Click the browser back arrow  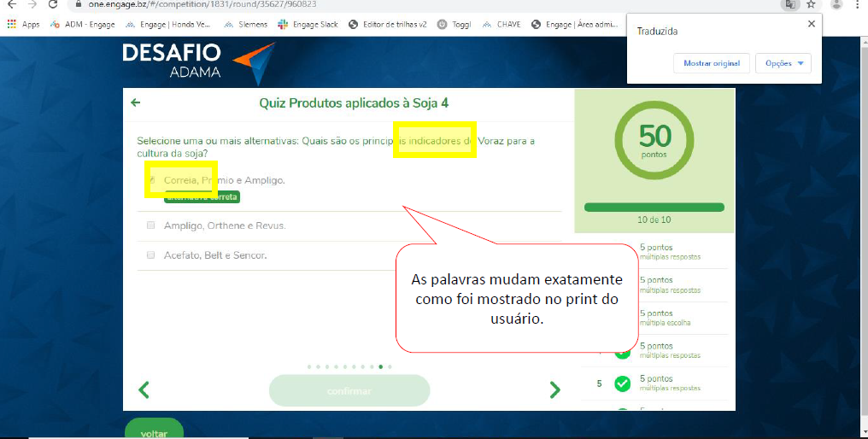coord(11,4)
